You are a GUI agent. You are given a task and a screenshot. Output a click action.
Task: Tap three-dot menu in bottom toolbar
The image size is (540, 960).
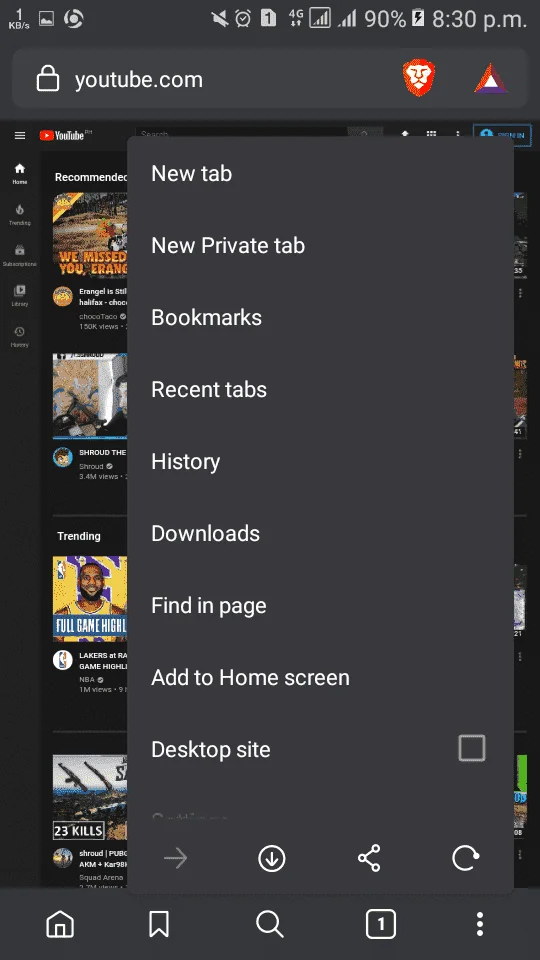pyautogui.click(x=480, y=924)
